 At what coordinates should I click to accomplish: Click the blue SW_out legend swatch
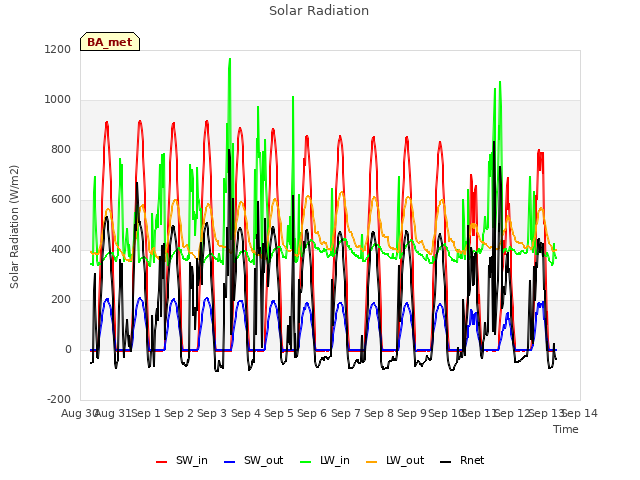click(x=230, y=462)
